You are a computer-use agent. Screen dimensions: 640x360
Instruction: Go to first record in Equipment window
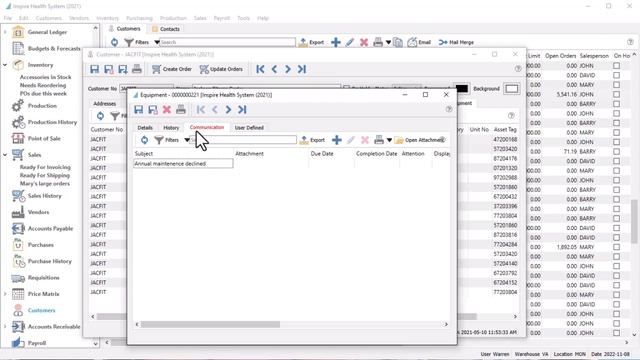tap(201, 109)
